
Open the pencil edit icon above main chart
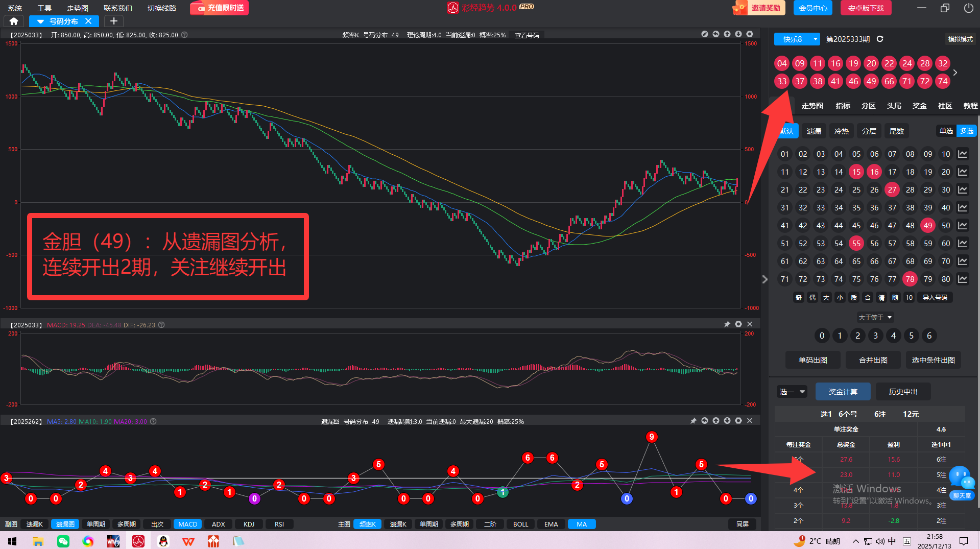coord(705,34)
